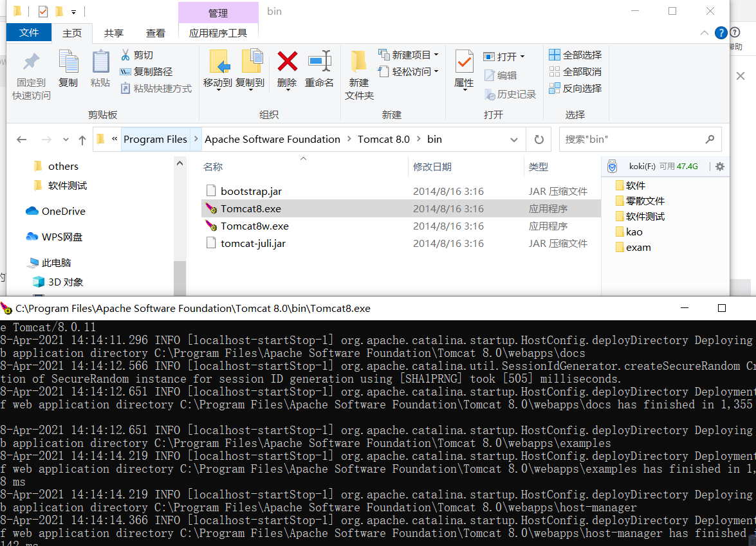Open the New item (新建项目) dropdown
Viewport: 756px width, 546px height.
(409, 55)
